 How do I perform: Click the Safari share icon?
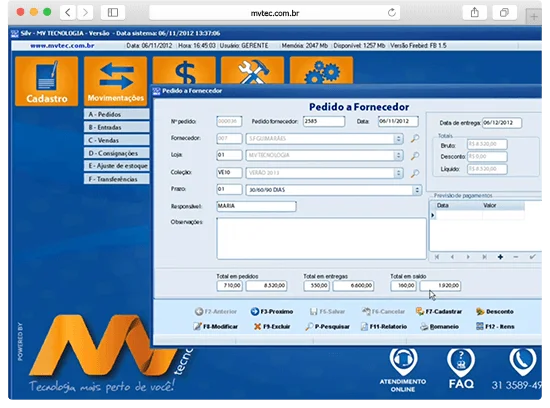click(x=475, y=13)
